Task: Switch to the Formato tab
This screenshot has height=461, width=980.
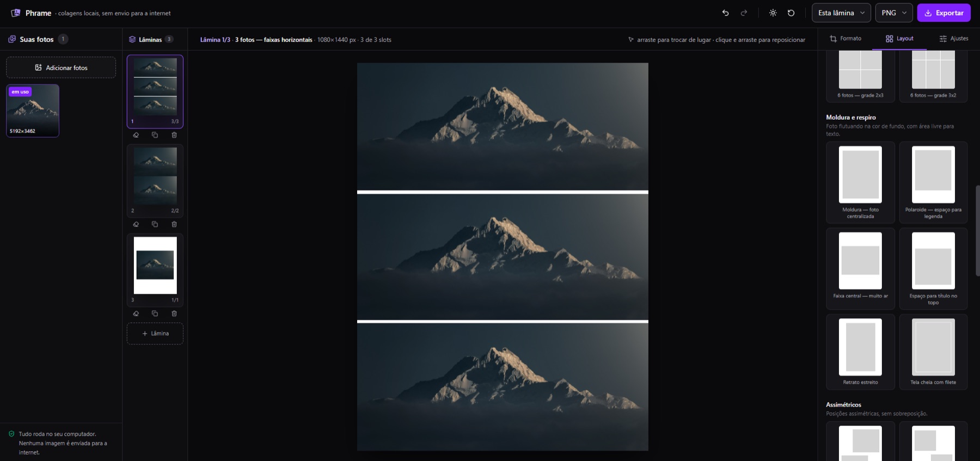Action: point(845,39)
